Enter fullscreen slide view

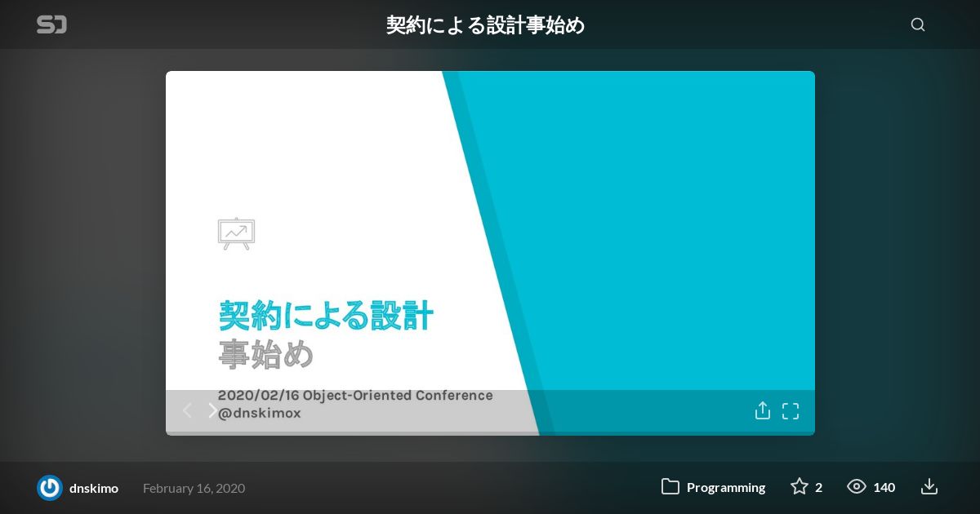791,410
